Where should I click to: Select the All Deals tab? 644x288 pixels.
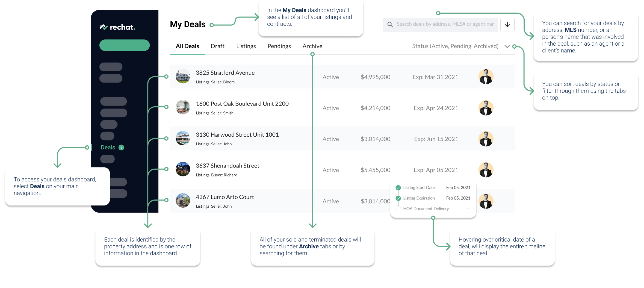point(187,46)
